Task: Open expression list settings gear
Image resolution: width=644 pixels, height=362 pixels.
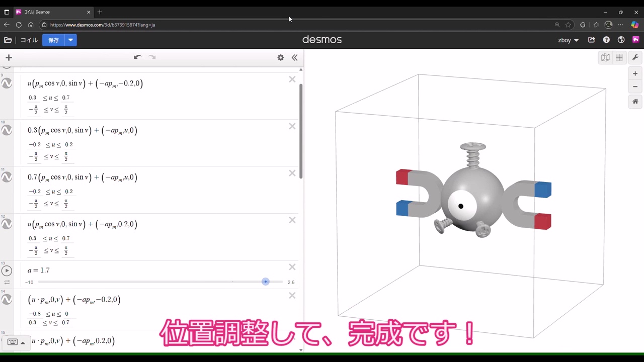Action: pos(281,57)
